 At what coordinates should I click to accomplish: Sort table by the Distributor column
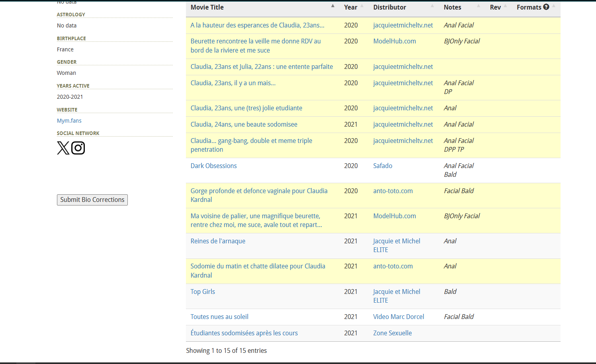[x=404, y=7]
